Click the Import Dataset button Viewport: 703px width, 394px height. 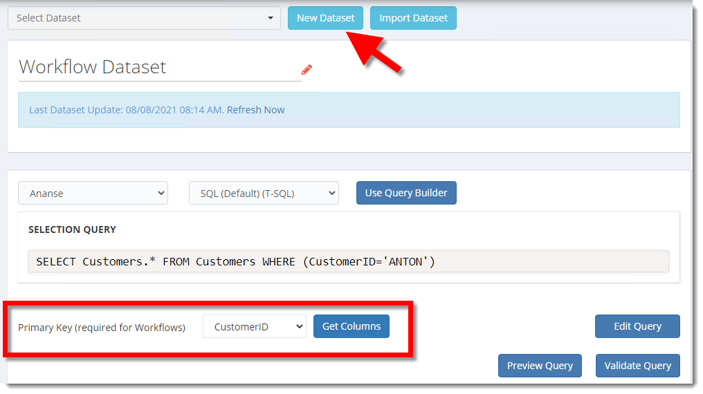[x=413, y=18]
